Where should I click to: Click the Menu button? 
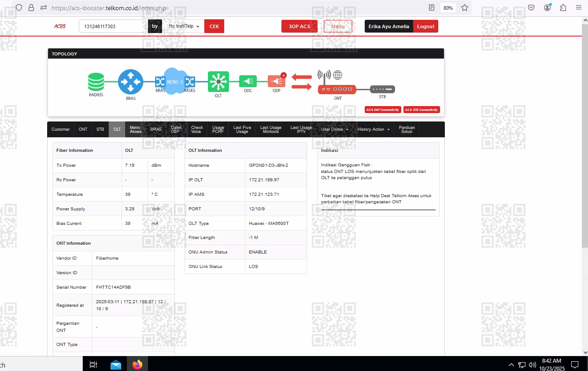pyautogui.click(x=338, y=26)
